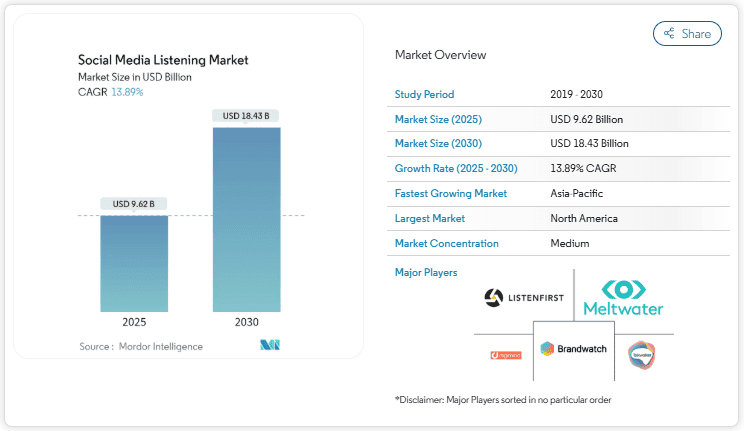The width and height of the screenshot is (744, 431).
Task: Click the Asia-Pacific value
Action: (x=577, y=194)
